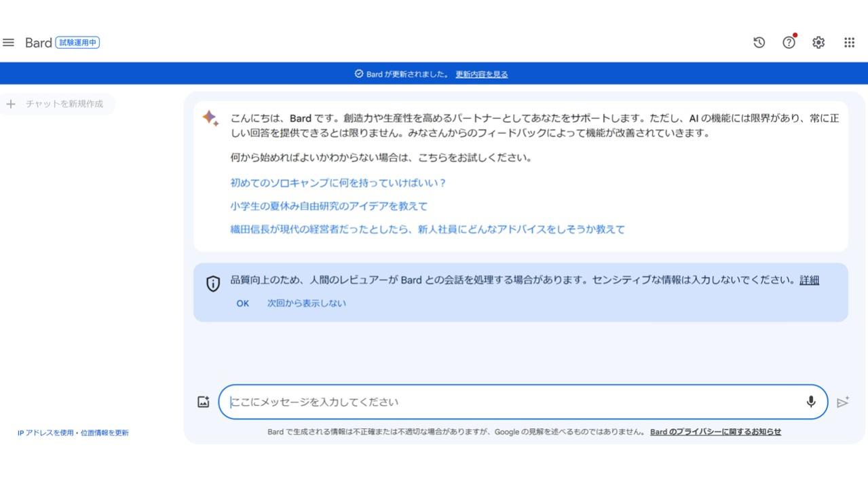Open the Google apps grid

(849, 43)
